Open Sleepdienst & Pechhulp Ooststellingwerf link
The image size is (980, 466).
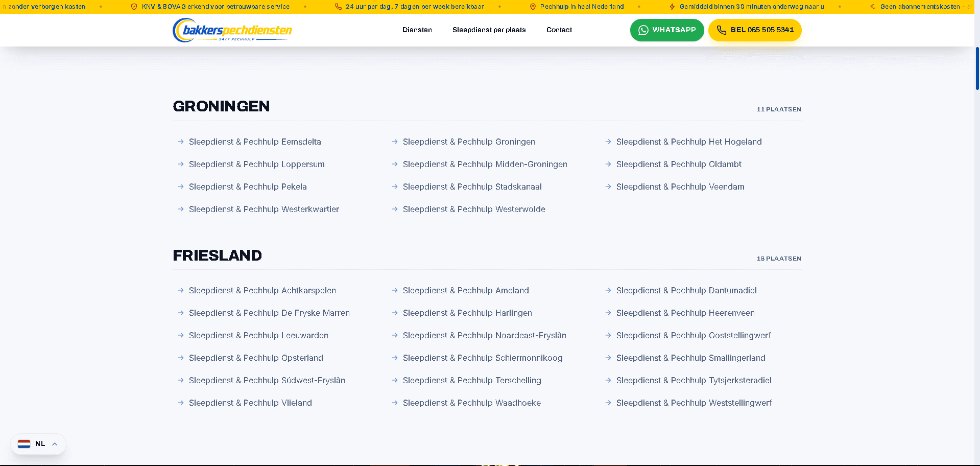pyautogui.click(x=694, y=335)
